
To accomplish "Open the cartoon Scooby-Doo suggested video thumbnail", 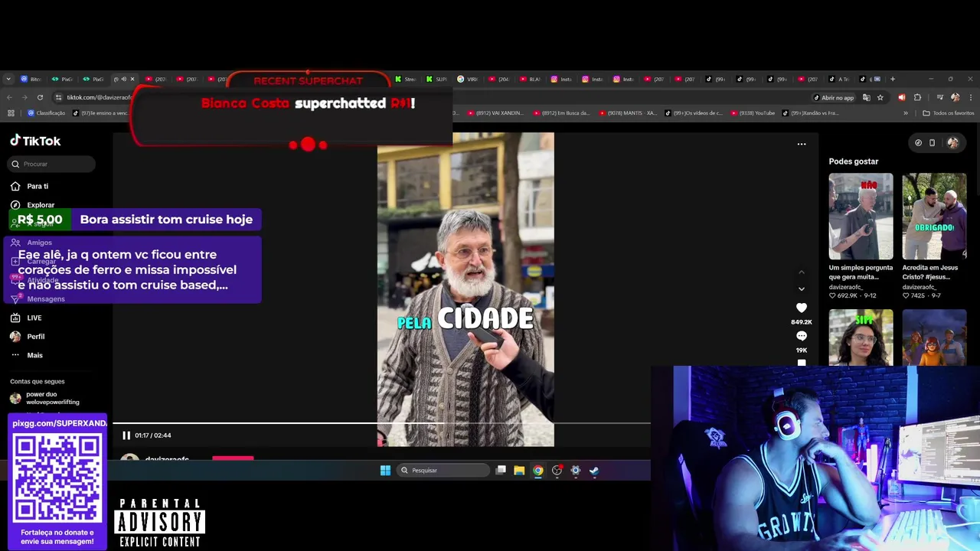I will tap(934, 337).
